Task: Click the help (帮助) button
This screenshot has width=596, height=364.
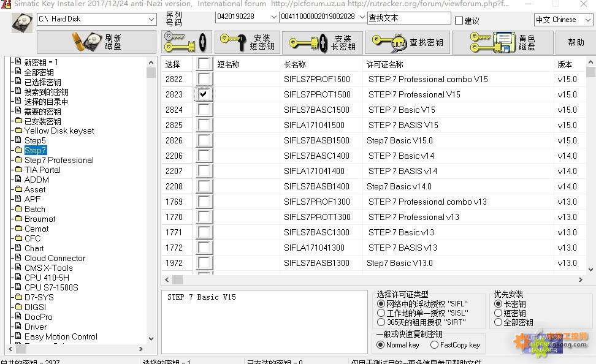Action: click(x=576, y=42)
